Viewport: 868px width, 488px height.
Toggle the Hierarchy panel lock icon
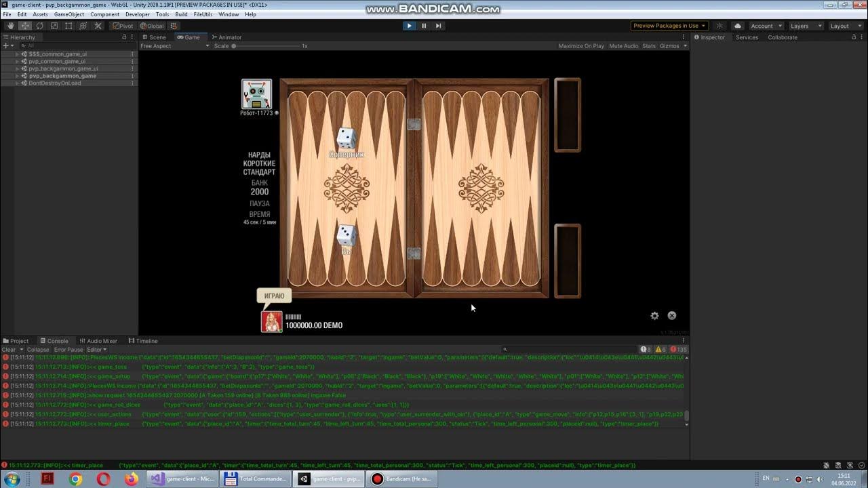click(x=123, y=37)
